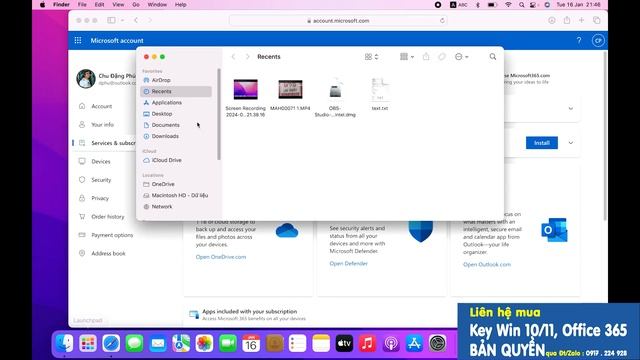Open Spotlight search in menu bar

click(521, 5)
